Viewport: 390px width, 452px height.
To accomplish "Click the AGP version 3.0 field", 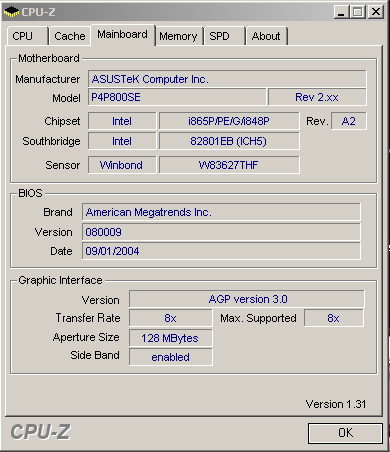I will point(247,299).
